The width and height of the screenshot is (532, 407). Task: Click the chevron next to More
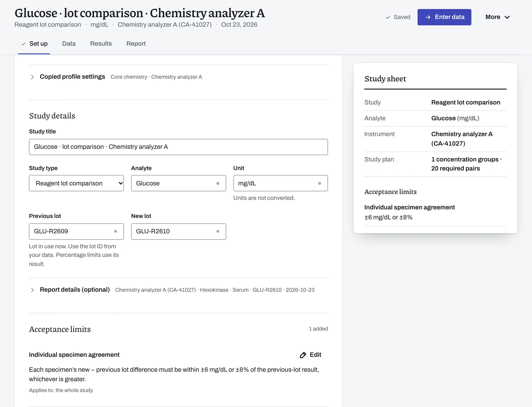click(507, 17)
